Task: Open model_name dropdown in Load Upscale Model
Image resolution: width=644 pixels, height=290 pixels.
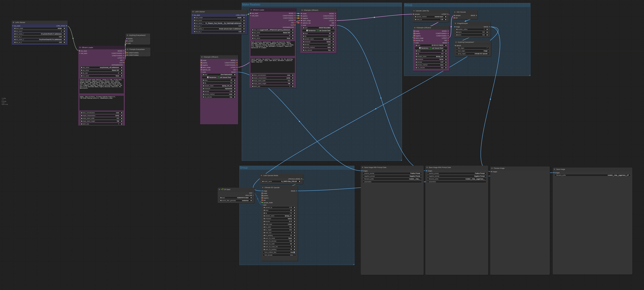Action: point(281,182)
